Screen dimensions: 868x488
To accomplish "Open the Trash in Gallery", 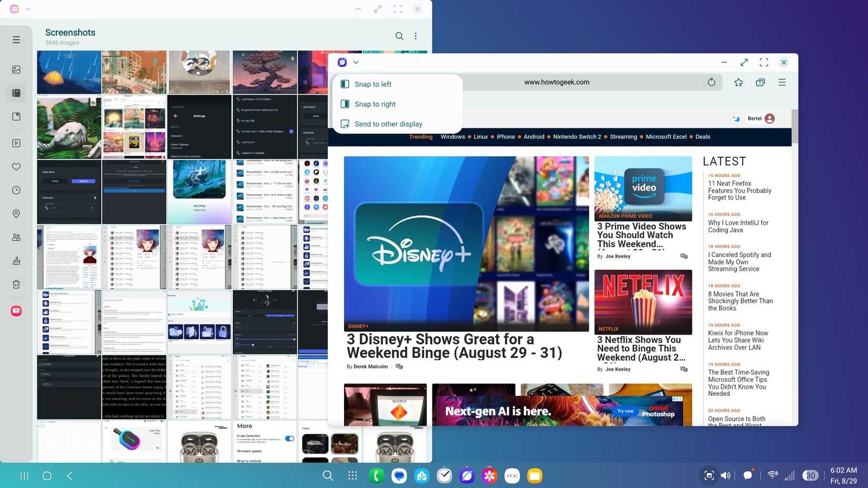I will pos(16,284).
